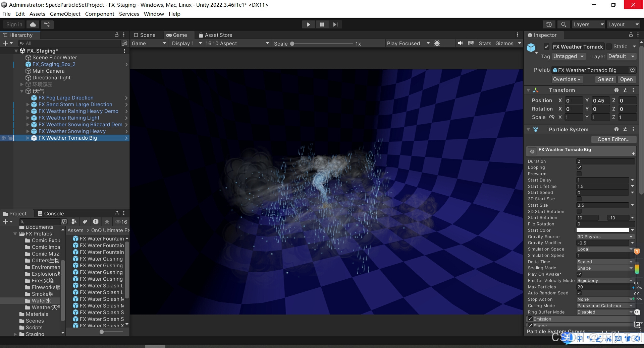
Task: Click the GameObject cube icon in Inspector
Action: [531, 48]
